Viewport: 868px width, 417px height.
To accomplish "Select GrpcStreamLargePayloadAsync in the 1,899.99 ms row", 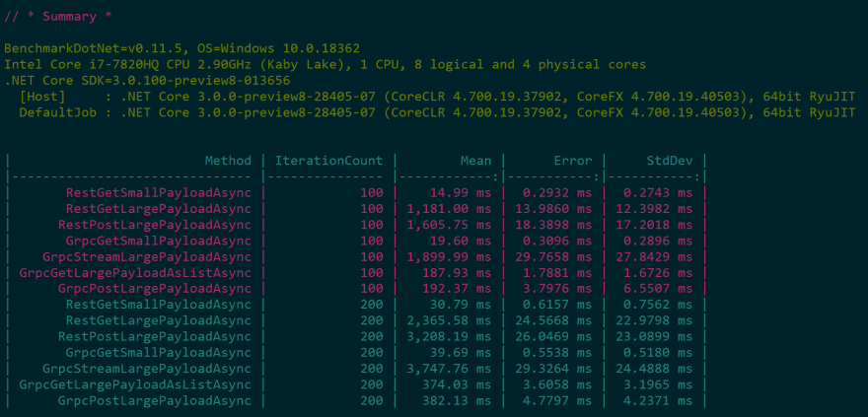I will [x=147, y=257].
